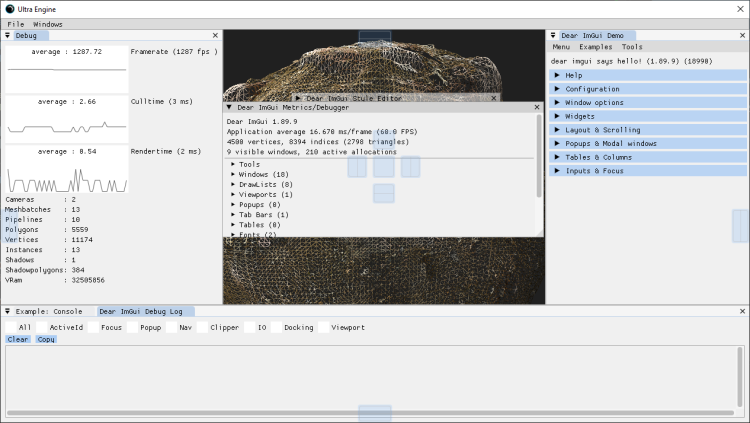Open the Examples menu in ImGui Demo
The width and height of the screenshot is (750, 423).
coord(595,46)
